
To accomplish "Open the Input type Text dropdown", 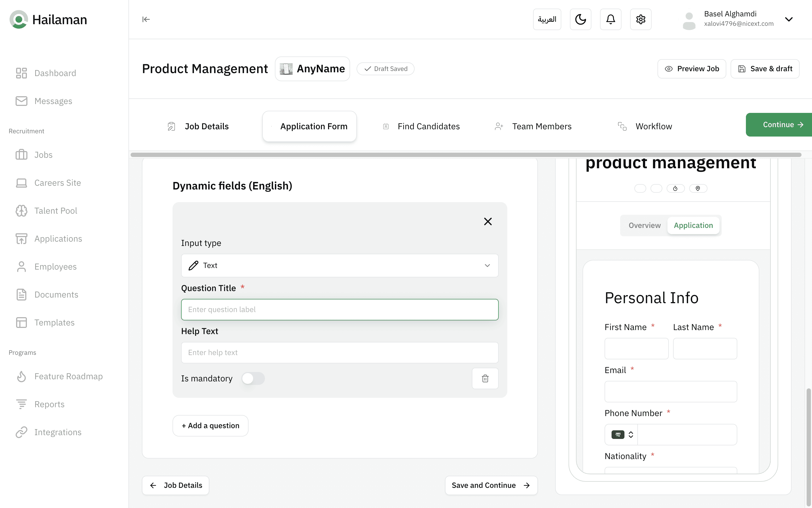I will pos(340,266).
